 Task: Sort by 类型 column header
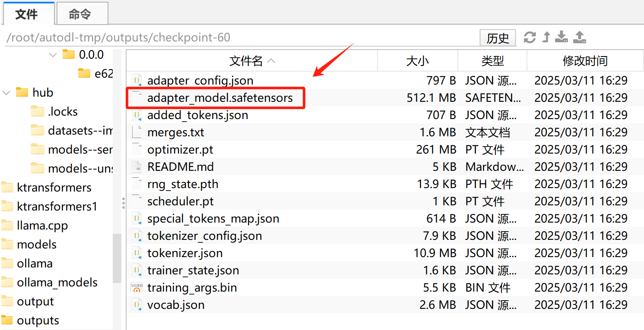click(492, 61)
